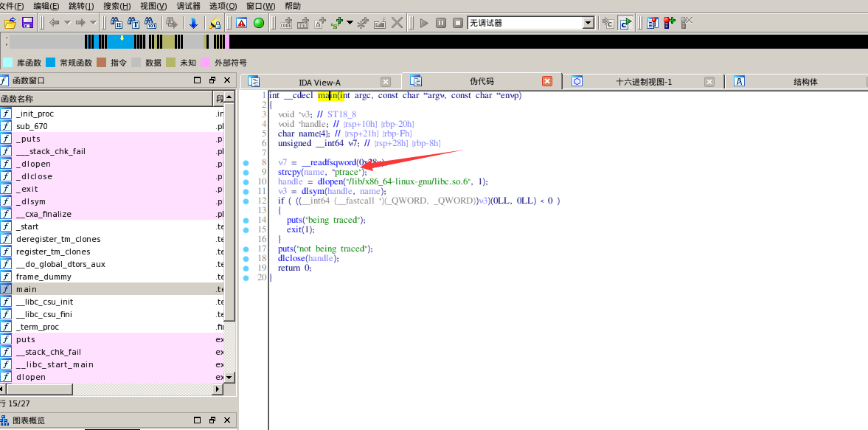This screenshot has width=868, height=430.
Task: Open the 无调试器 debugger dropdown
Action: click(x=588, y=23)
